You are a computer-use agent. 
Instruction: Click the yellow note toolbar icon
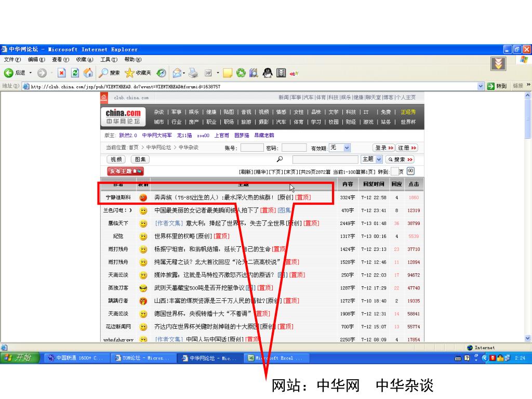228,73
